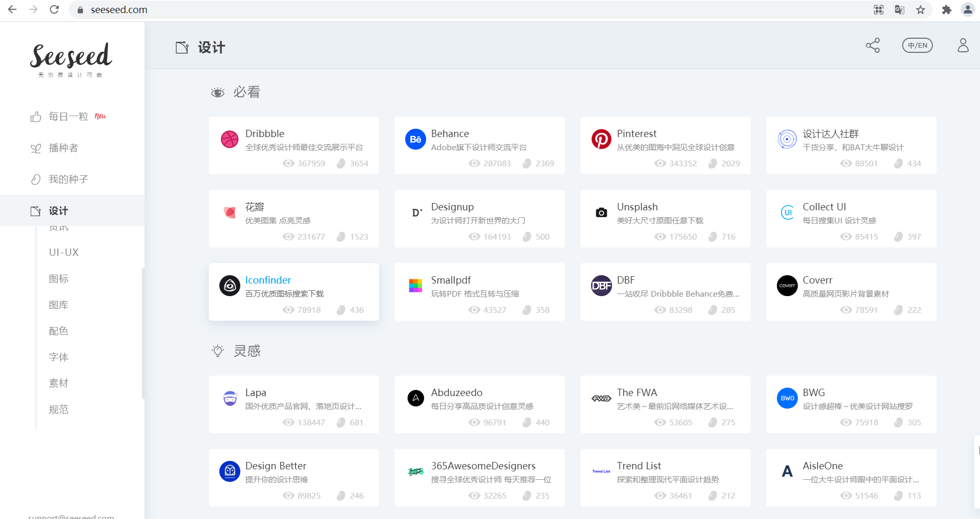
Task: Open the share icon in header
Action: [873, 46]
